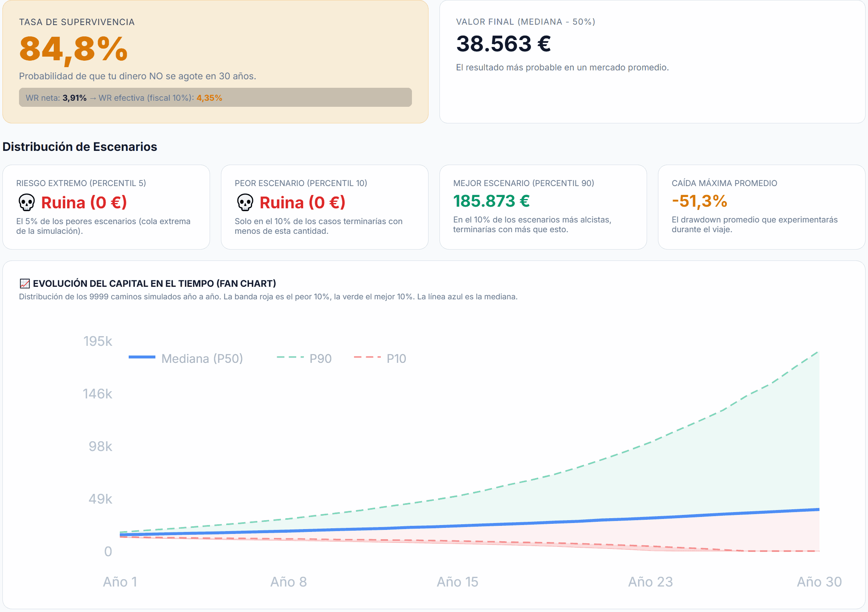Click the chart icon beside Evolución del Capital
868x612 pixels.
click(x=25, y=284)
